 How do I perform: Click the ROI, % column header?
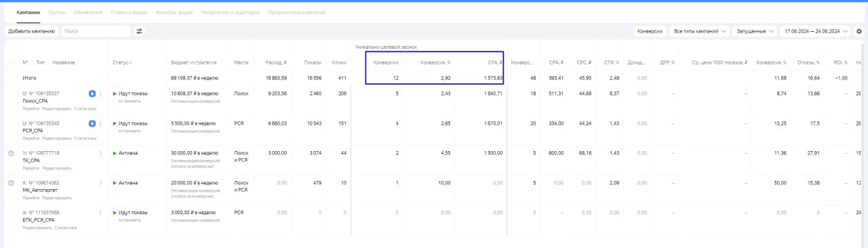[840, 62]
